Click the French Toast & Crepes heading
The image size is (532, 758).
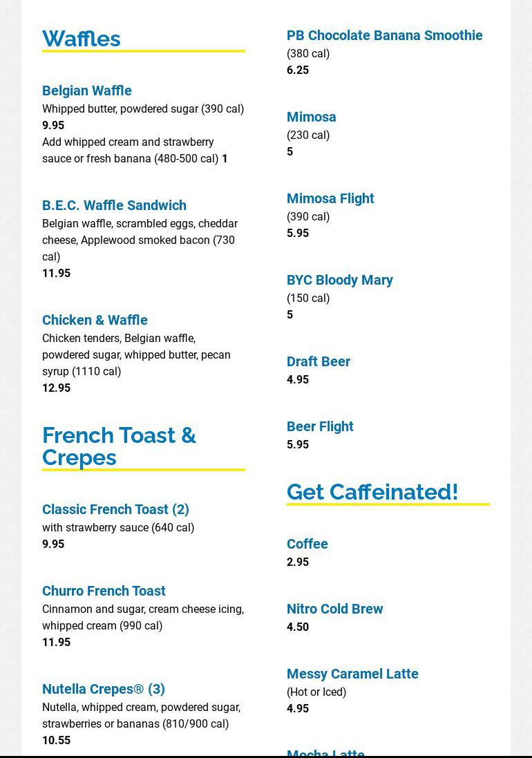(x=119, y=446)
